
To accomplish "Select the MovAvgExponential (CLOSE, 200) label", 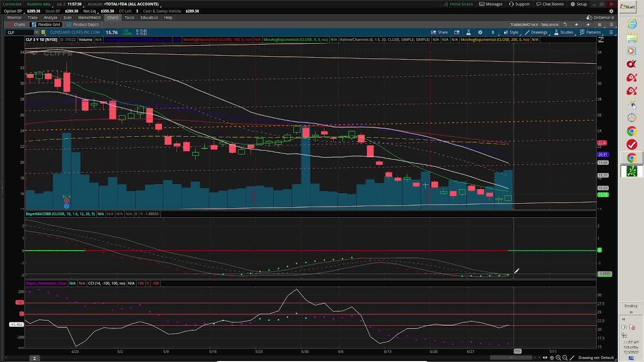I will (495, 40).
